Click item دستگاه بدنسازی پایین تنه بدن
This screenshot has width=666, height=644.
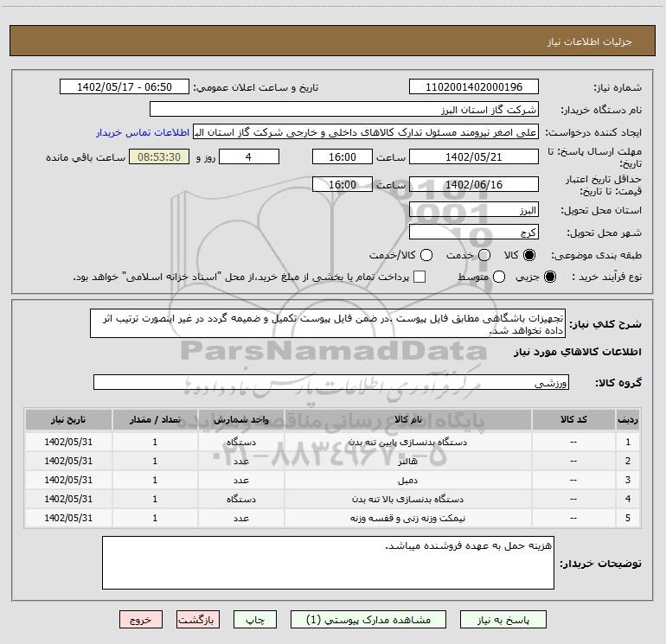(x=407, y=442)
